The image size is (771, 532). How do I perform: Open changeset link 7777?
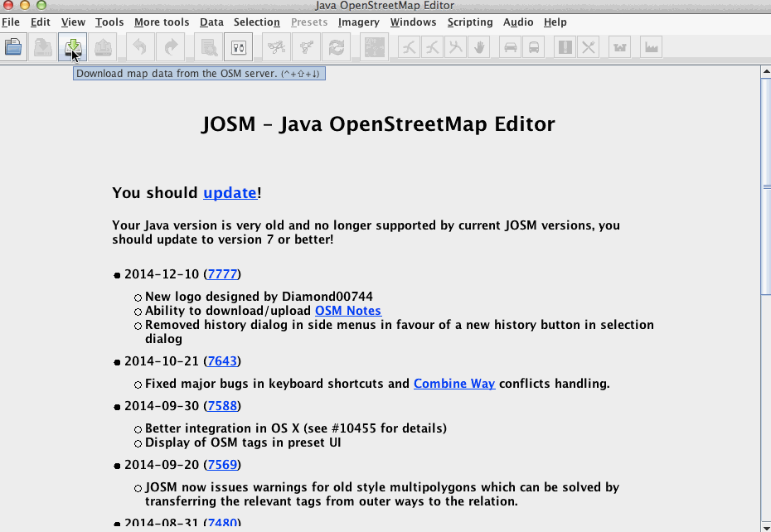pyautogui.click(x=222, y=274)
